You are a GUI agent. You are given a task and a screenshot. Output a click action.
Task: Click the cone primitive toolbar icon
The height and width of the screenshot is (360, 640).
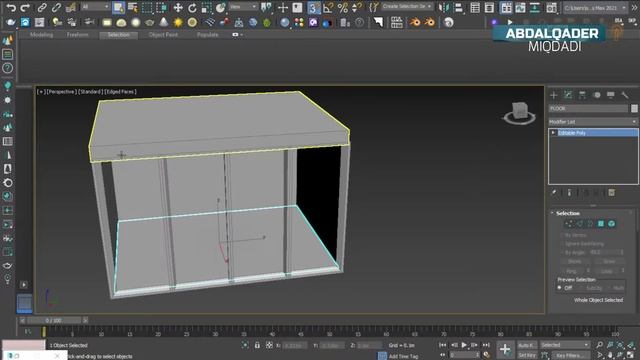tap(164, 22)
